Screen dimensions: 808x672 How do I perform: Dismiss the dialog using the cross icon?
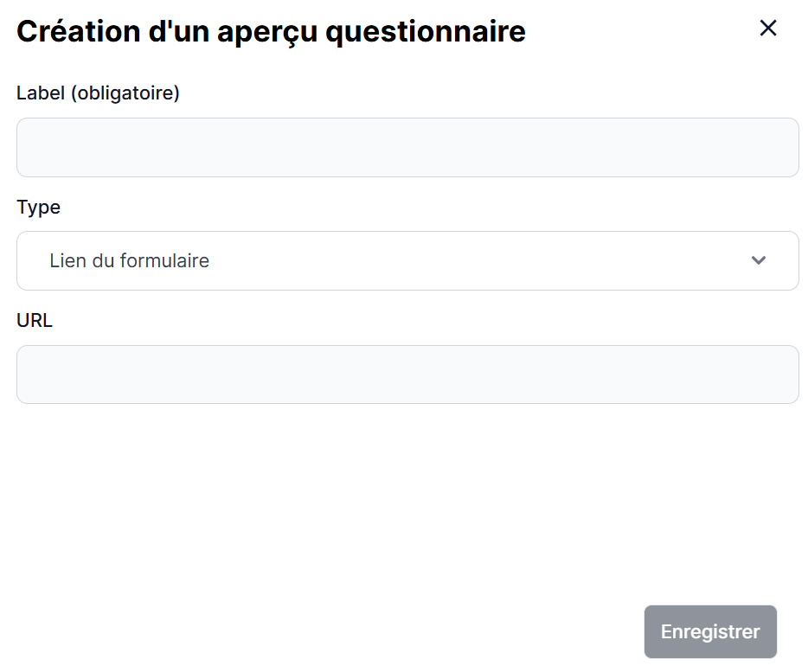pos(767,29)
